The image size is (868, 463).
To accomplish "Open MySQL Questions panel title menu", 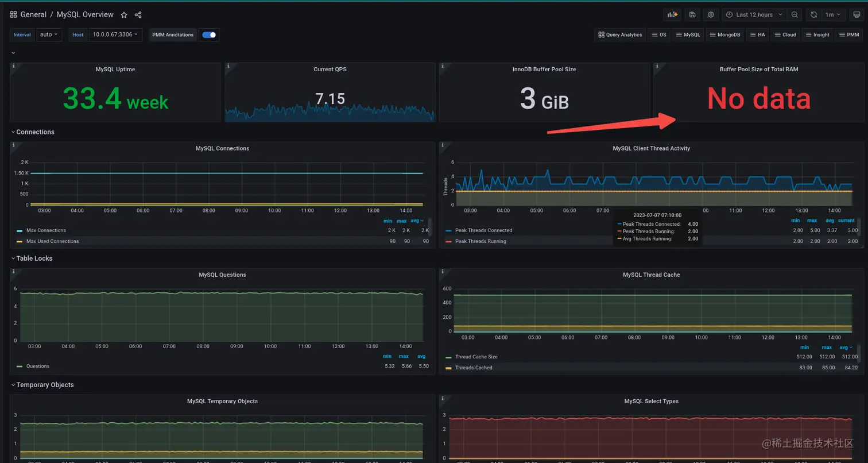I will [x=222, y=275].
